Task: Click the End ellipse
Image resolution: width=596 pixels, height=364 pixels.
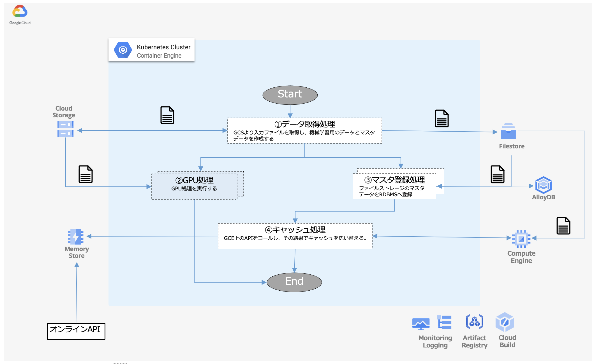Action: [x=294, y=282]
